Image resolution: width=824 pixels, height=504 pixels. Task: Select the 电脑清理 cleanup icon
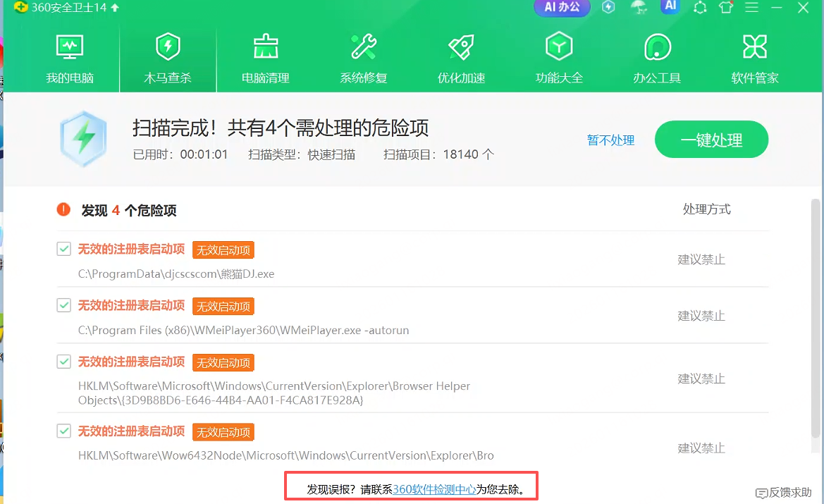pyautogui.click(x=265, y=47)
